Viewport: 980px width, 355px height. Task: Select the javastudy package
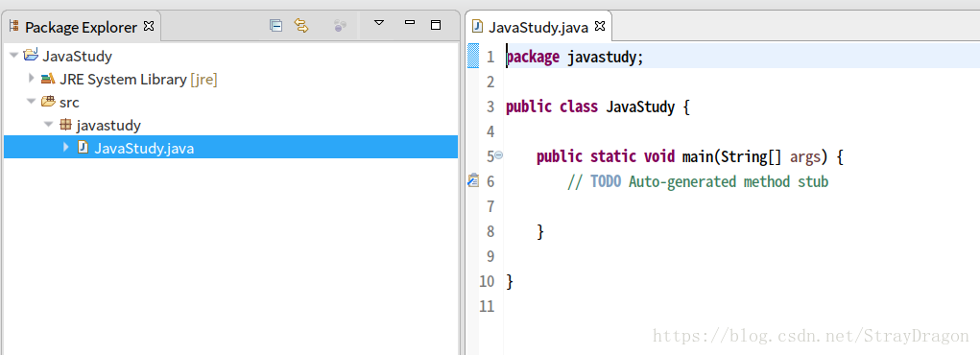pos(108,125)
